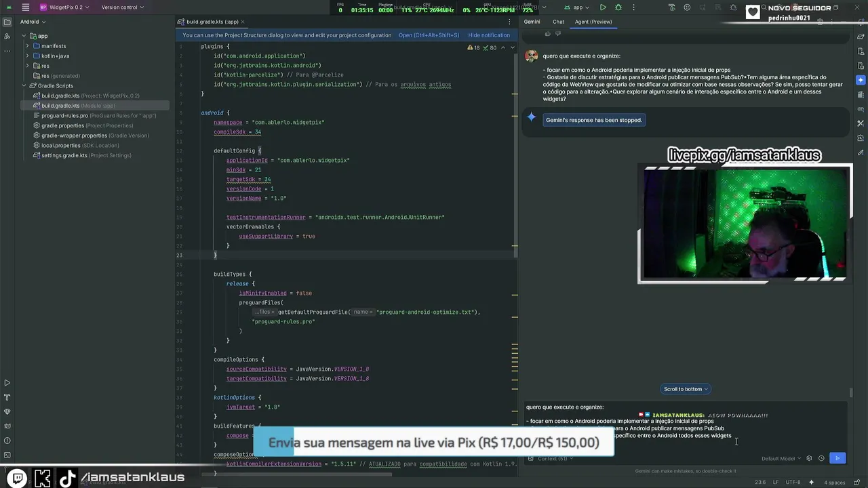The height and width of the screenshot is (488, 868).
Task: Click Gemini's response has been stopped message
Action: tap(594, 120)
